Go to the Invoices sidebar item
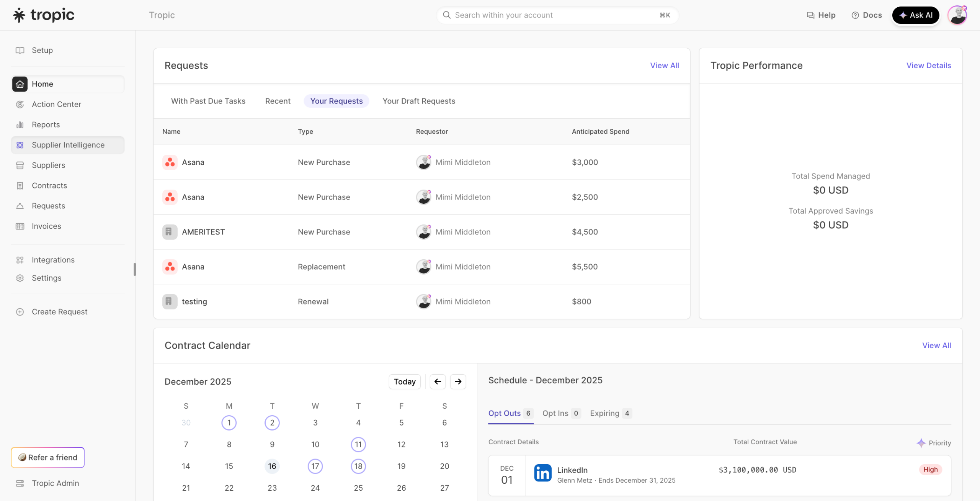 tap(46, 226)
